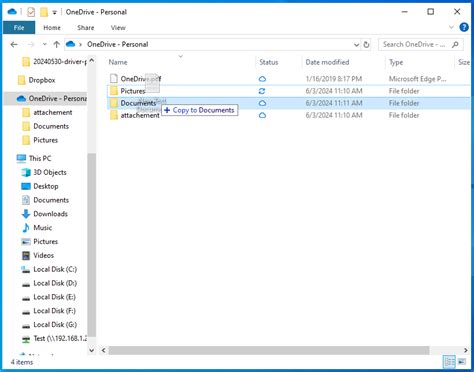Go up one level with Up arrow

(x=56, y=44)
